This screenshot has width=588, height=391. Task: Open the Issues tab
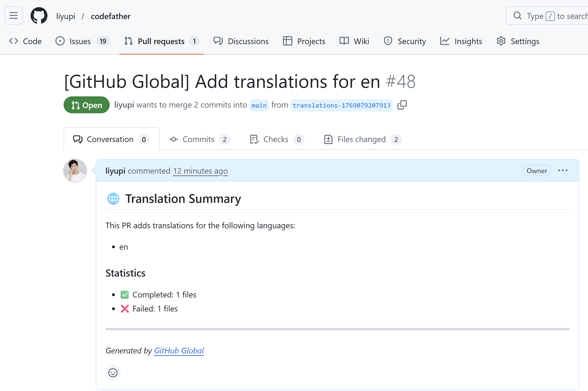point(80,41)
